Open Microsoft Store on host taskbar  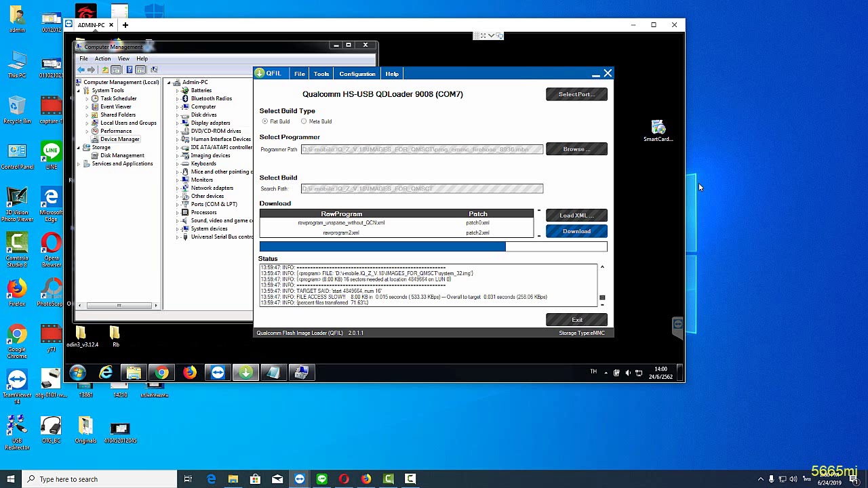(255, 479)
